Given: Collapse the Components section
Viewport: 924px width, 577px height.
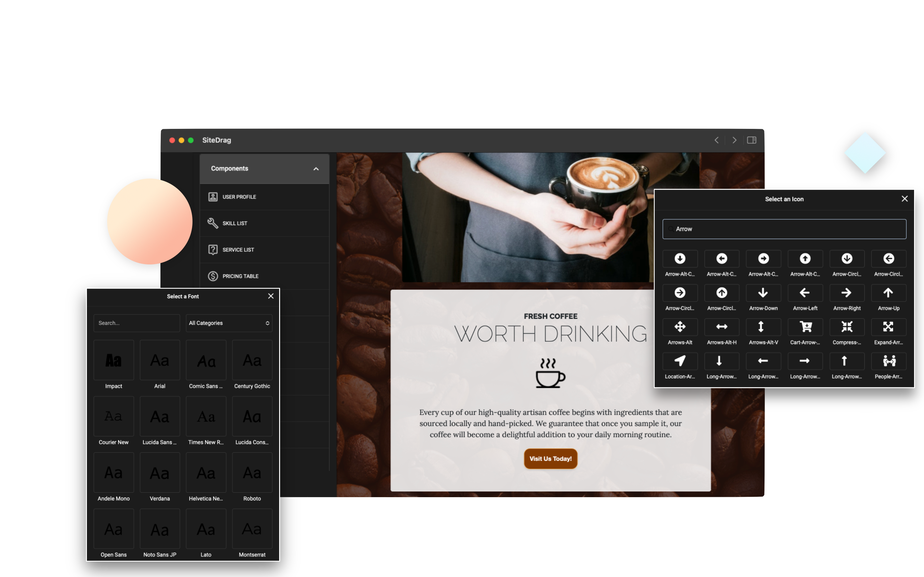Looking at the screenshot, I should 316,168.
